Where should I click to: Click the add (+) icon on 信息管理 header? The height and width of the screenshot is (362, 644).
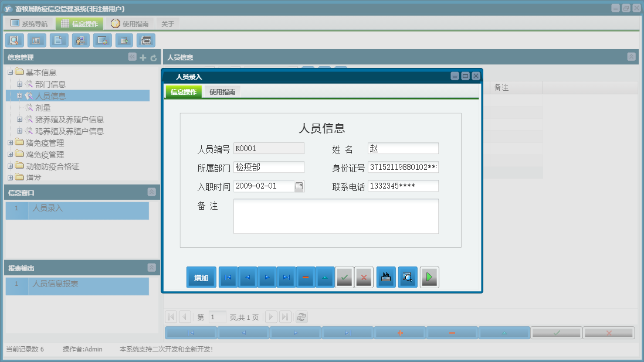pos(143,57)
